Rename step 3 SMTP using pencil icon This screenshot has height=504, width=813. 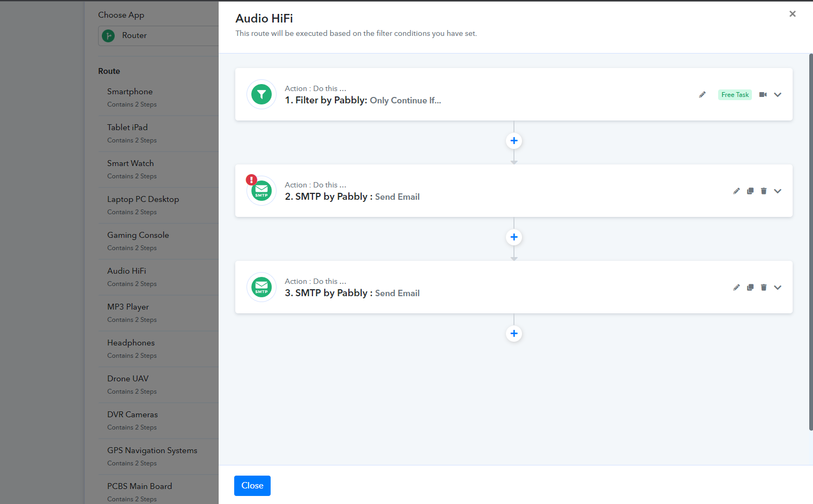pos(736,288)
